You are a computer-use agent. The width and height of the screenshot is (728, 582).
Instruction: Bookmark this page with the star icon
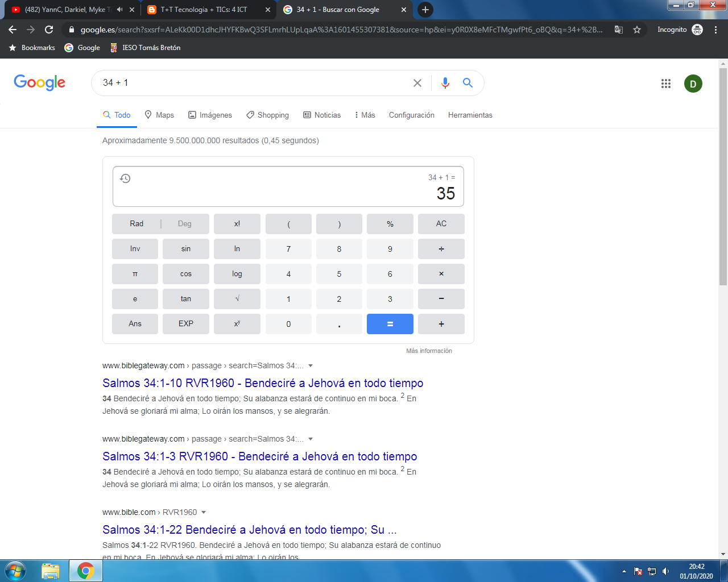637,30
